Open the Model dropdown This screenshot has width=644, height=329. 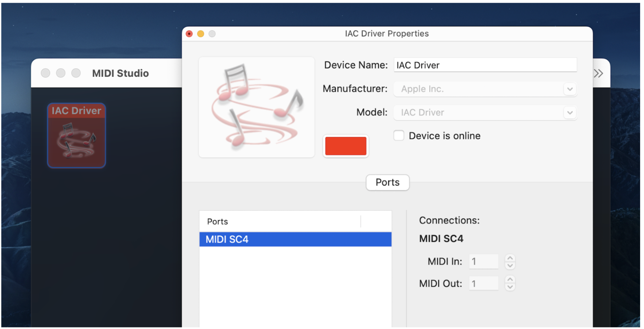tap(570, 113)
